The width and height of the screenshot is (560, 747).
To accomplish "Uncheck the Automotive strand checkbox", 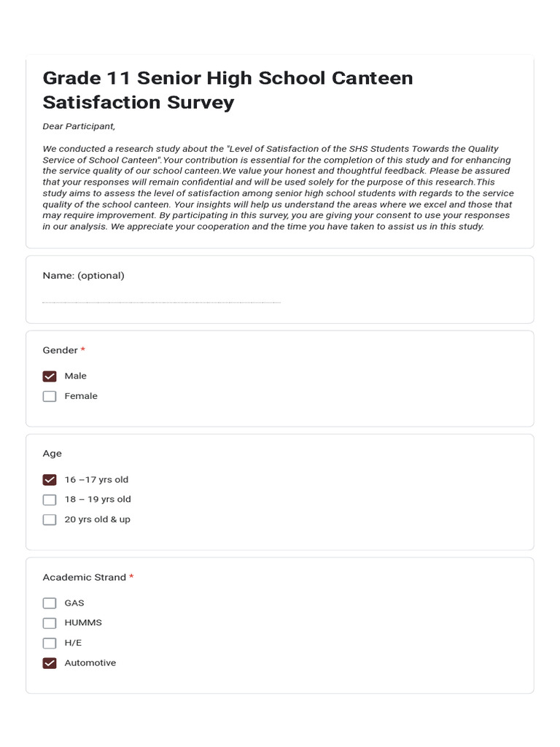I will pos(50,663).
